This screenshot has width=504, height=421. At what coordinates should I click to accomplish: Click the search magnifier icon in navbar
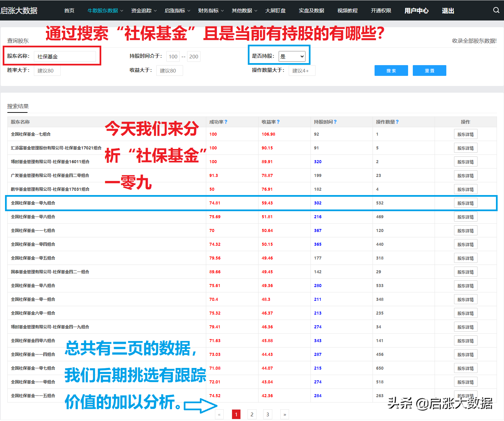pos(496,10)
